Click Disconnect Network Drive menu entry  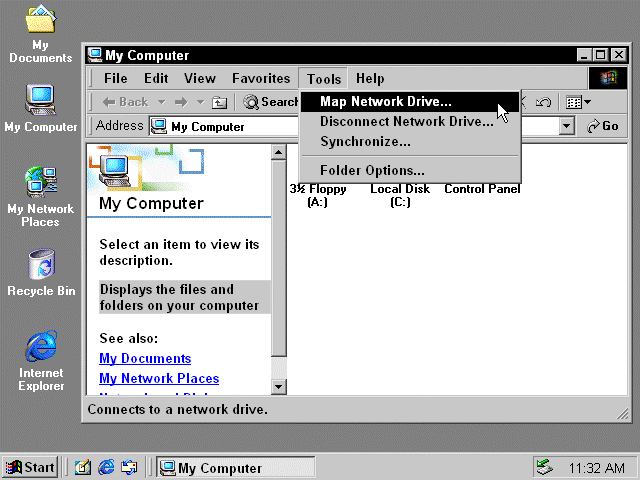click(406, 122)
